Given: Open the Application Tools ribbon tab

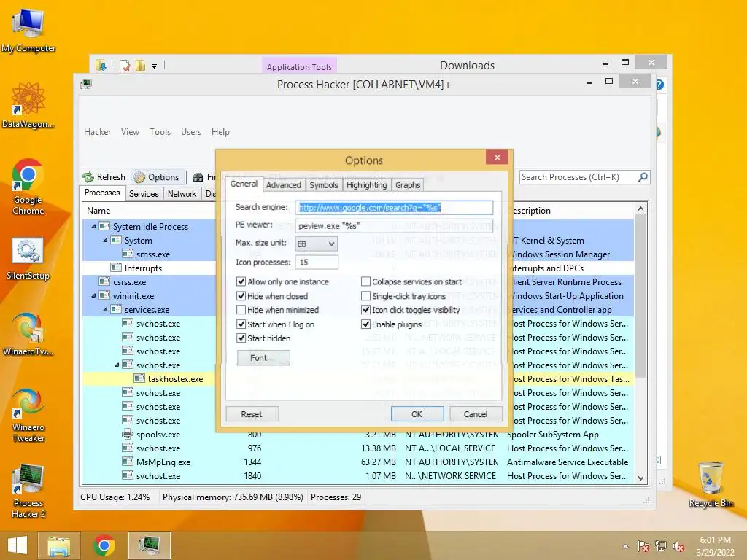Looking at the screenshot, I should (299, 66).
